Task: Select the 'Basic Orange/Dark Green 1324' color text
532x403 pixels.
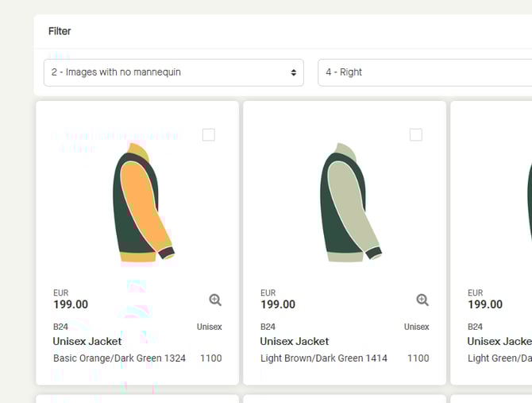Action: click(x=119, y=358)
